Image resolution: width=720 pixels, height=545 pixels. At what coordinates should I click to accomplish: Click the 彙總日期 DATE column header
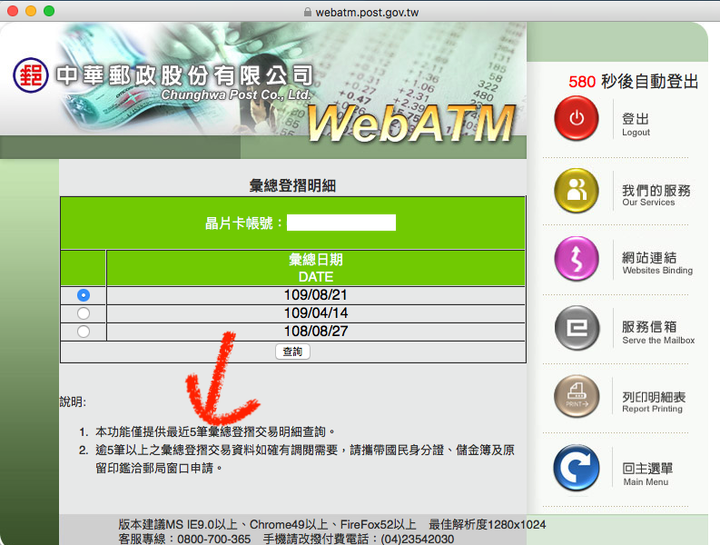pyautogui.click(x=316, y=268)
